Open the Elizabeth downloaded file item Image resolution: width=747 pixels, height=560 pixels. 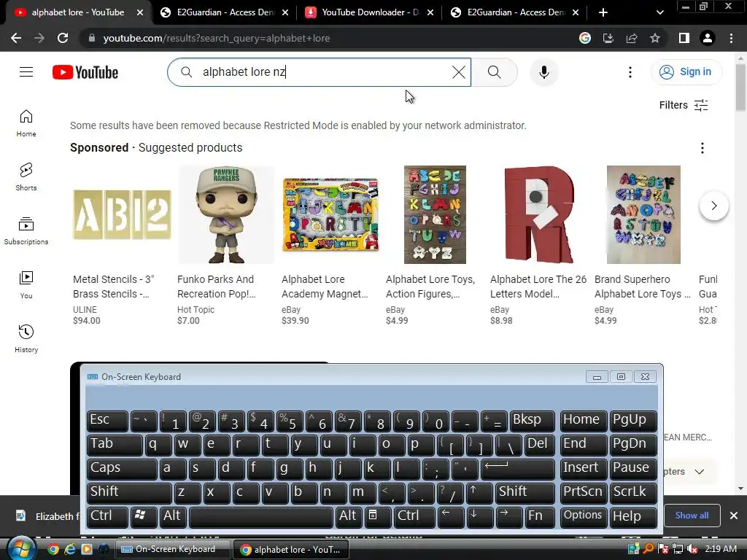(47, 516)
